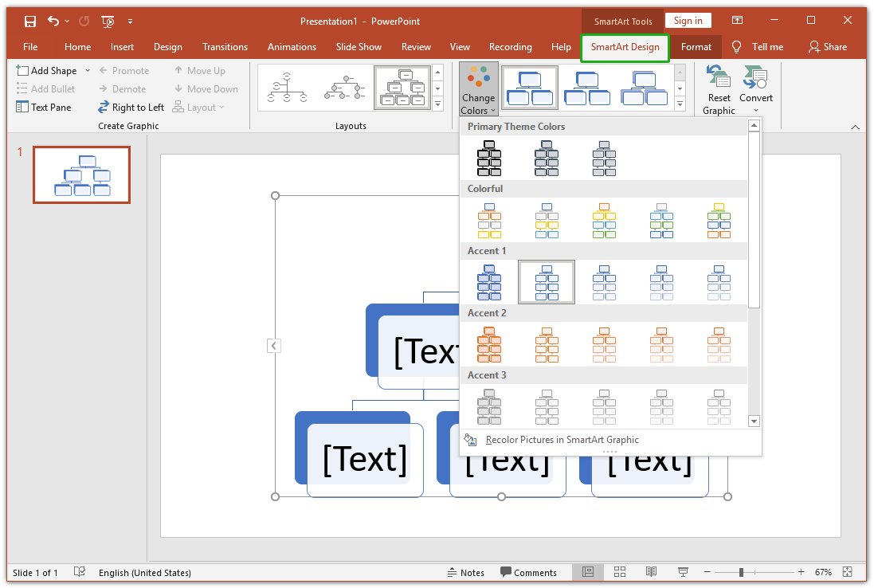
Task: Switch to the Home tab
Action: 77,47
